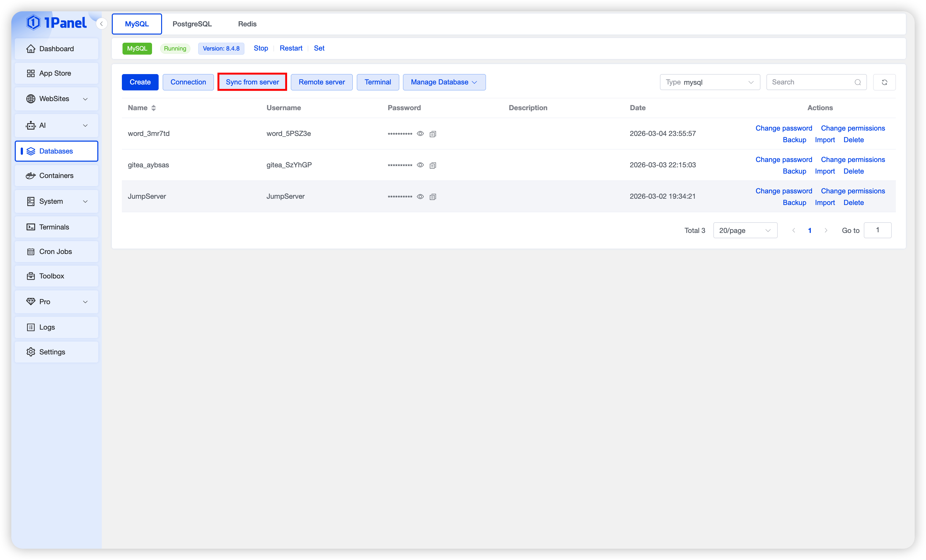This screenshot has height=560, width=926.
Task: Switch to the Redis tab
Action: click(x=247, y=24)
